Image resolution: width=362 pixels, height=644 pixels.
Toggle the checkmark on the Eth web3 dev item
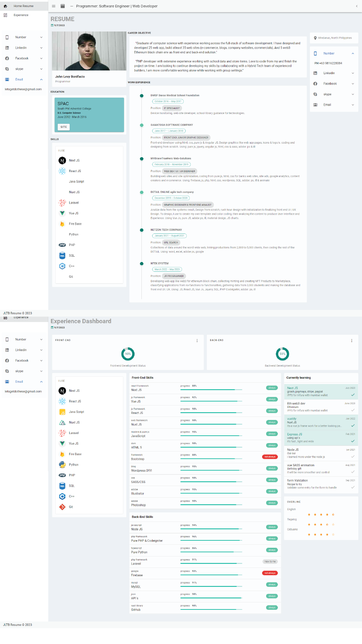pos(353,410)
